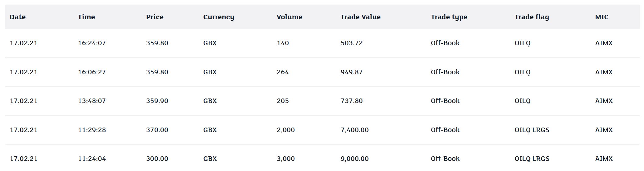
Task: Click the 11:29:28 time cell
Action: coord(92,130)
